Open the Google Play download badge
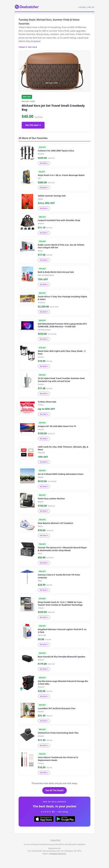Screen dimensions: 109x868 click(65, 819)
